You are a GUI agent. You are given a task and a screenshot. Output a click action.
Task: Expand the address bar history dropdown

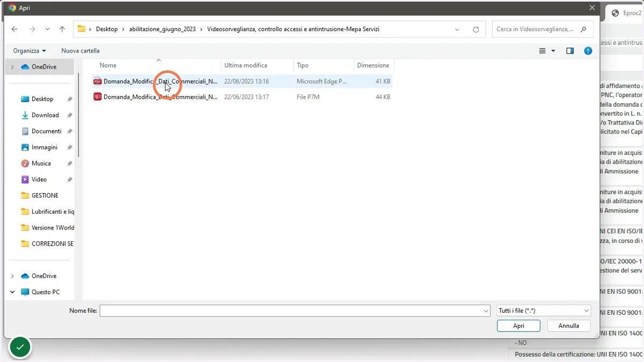[x=457, y=29]
